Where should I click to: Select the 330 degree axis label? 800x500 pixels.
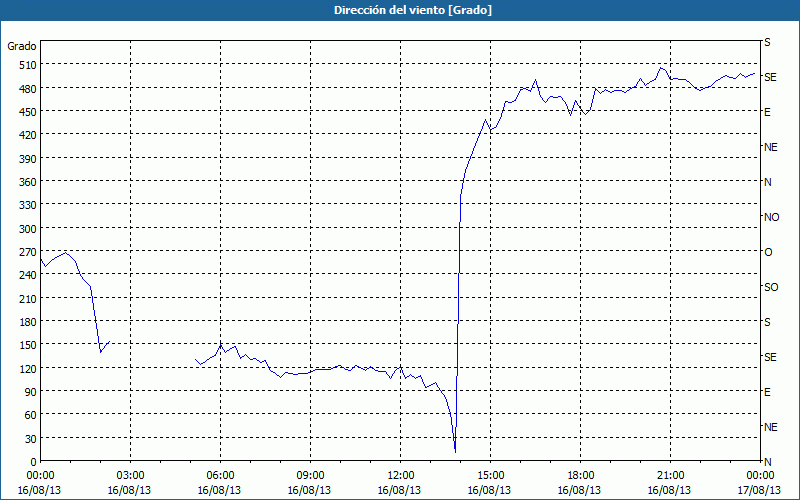point(29,205)
